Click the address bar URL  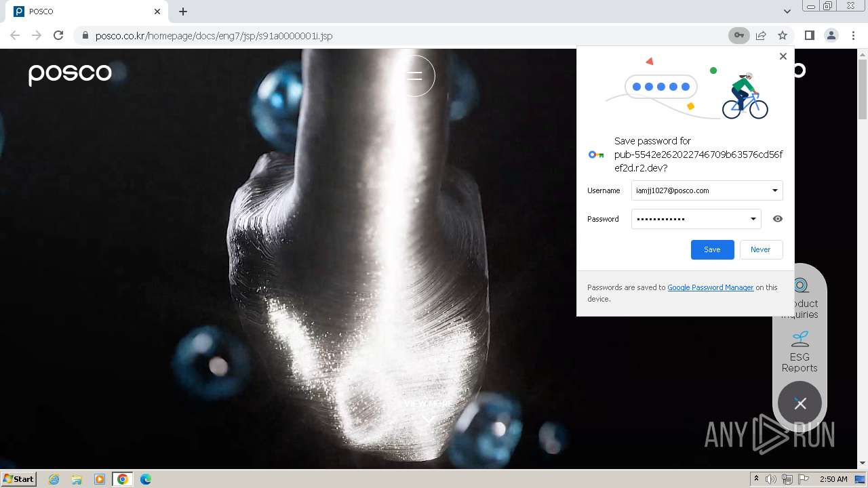tap(214, 35)
